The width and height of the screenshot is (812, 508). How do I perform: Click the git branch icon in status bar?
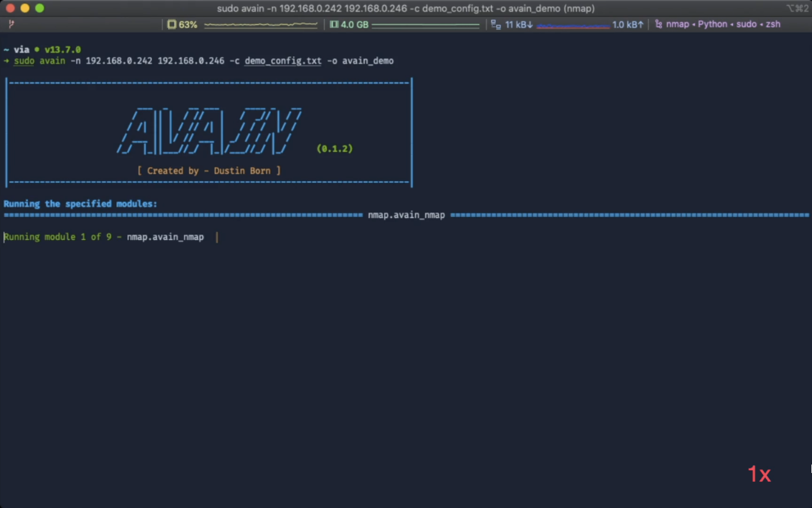[x=11, y=24]
